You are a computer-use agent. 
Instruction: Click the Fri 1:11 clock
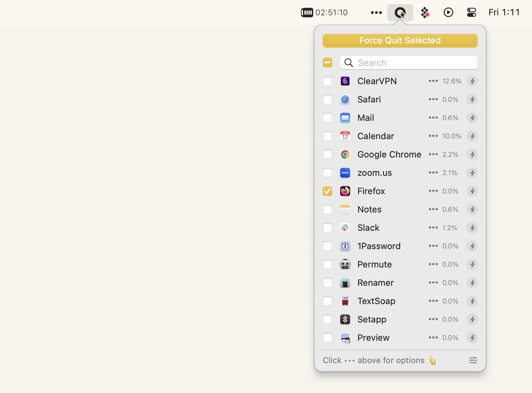pos(504,13)
